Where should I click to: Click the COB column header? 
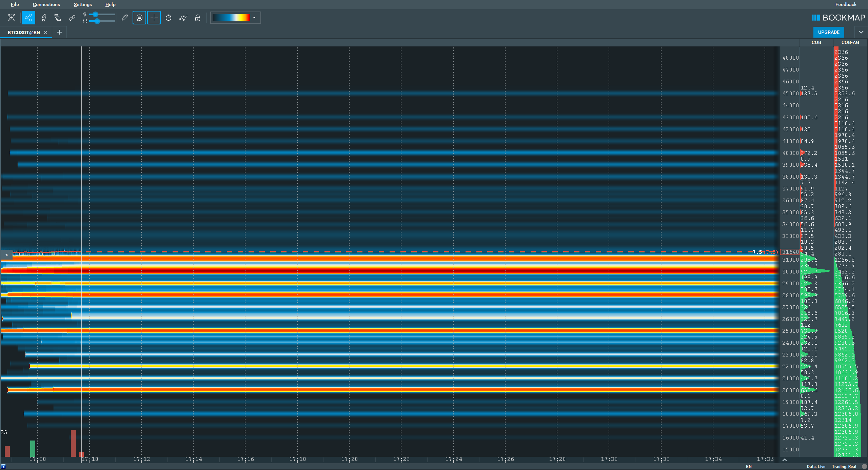pos(816,42)
